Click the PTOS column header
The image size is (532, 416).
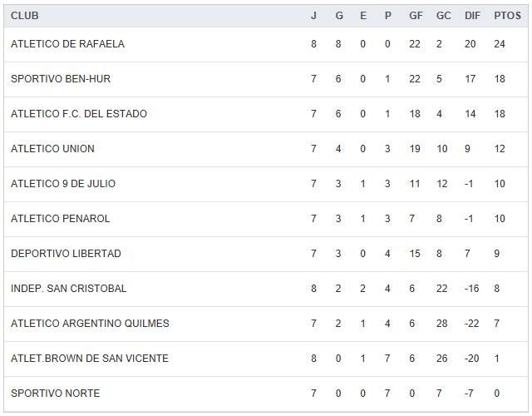pos(507,16)
